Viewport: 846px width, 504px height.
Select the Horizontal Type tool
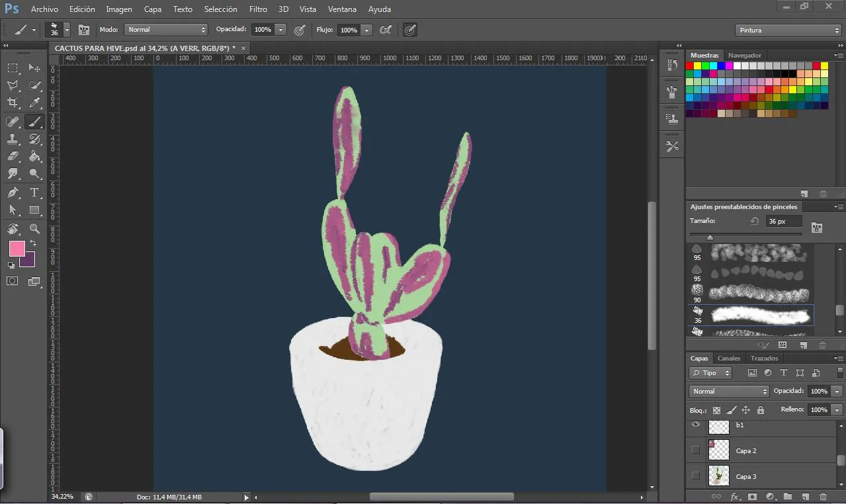click(x=34, y=193)
